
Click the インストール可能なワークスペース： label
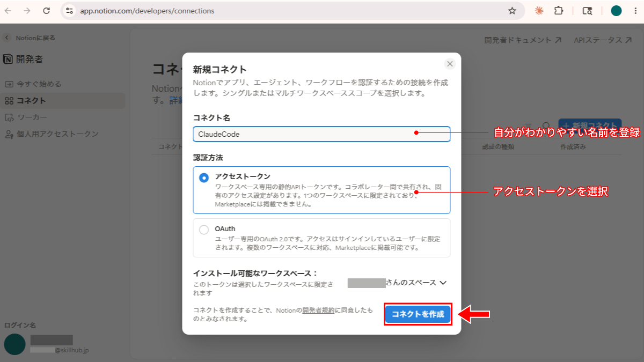pos(255,274)
